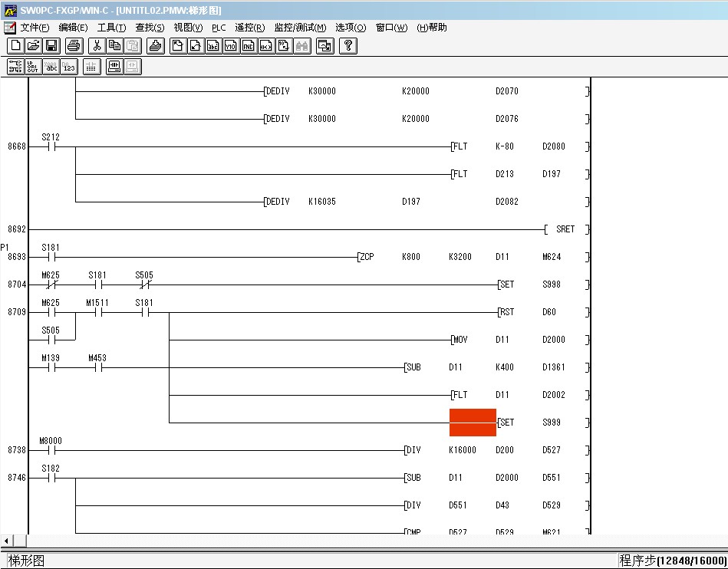Select the S212 contact on step 8668
728x569 pixels.
click(x=51, y=146)
